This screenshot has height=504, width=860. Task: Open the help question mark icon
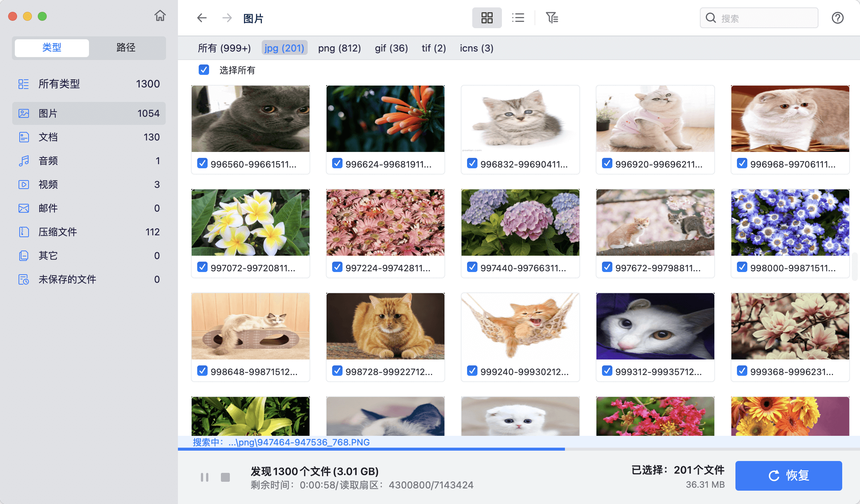point(837,17)
